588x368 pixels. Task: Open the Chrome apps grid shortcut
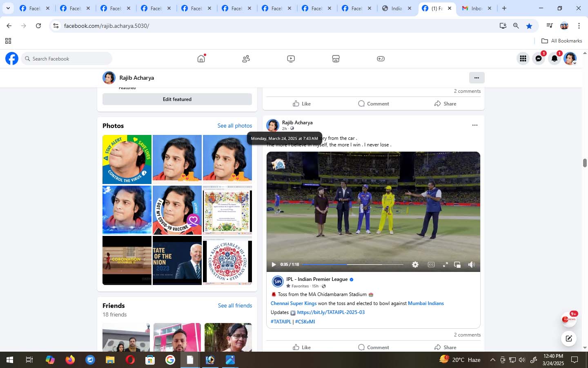point(8,41)
